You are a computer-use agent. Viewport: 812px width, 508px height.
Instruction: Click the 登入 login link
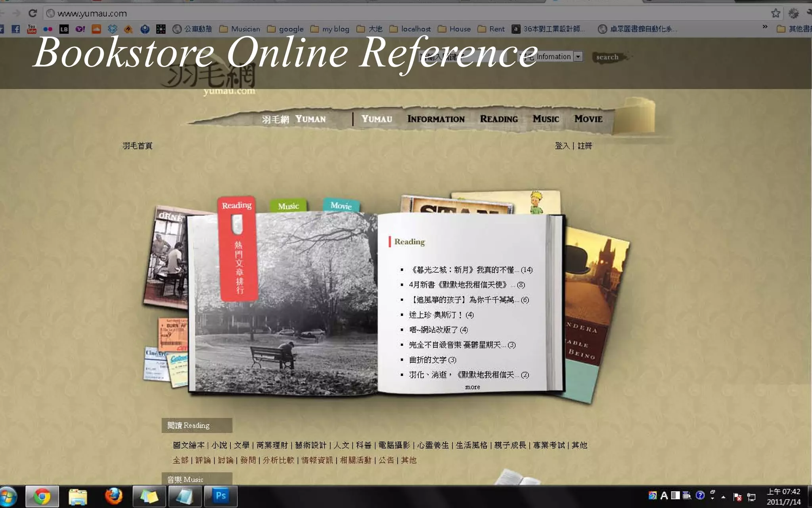point(562,146)
